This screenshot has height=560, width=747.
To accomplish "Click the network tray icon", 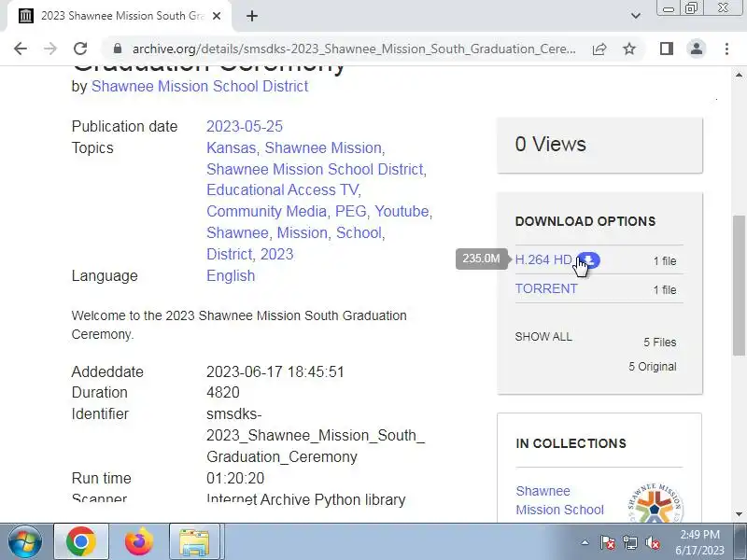I will pos(629,542).
